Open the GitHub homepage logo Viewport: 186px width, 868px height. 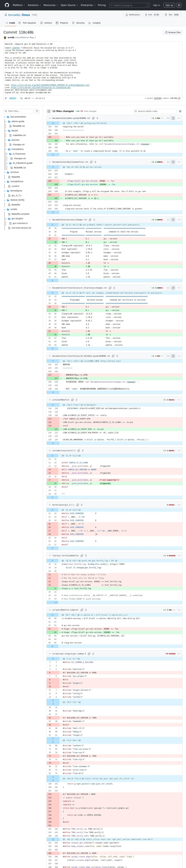pyautogui.click(x=7, y=5)
